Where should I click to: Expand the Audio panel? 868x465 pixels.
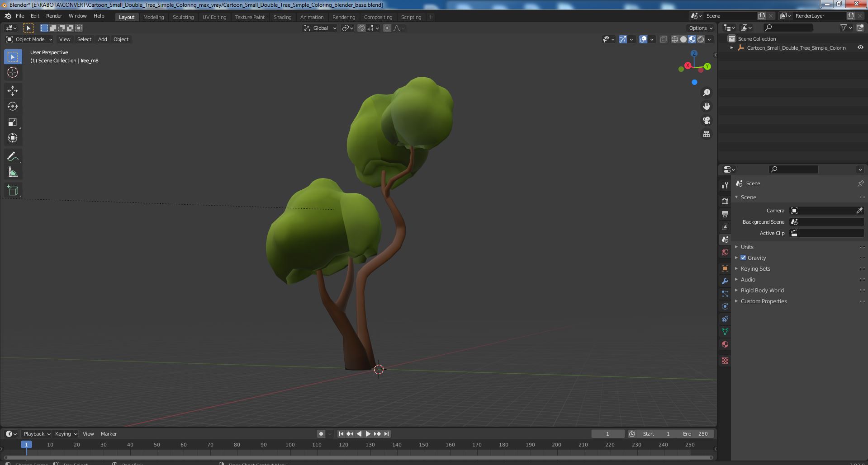[x=748, y=279]
